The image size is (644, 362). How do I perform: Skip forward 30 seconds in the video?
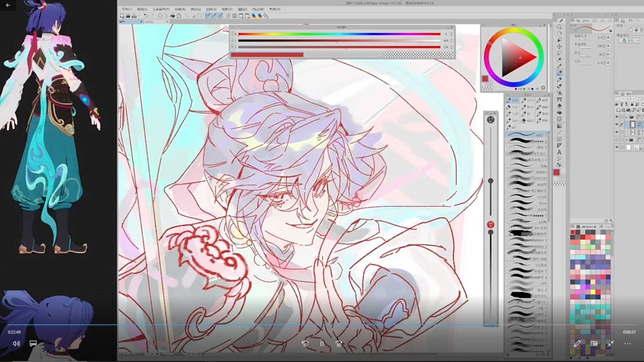click(339, 344)
